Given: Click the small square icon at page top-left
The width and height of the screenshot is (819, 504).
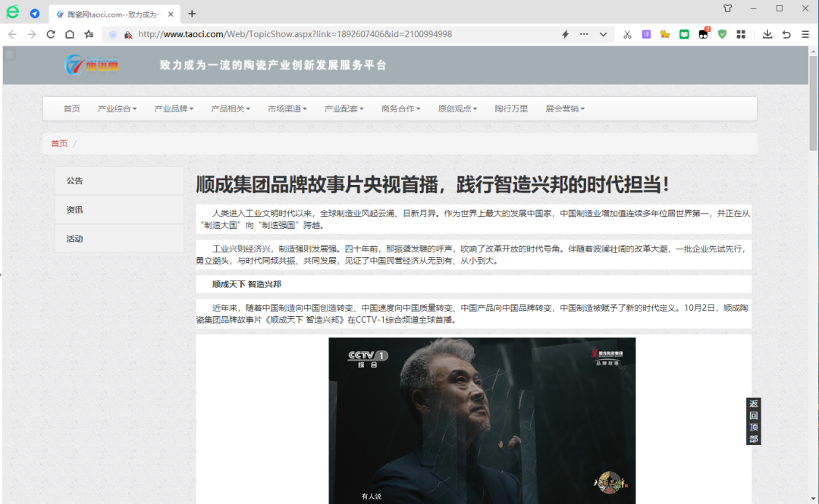Looking at the screenshot, I should pos(9,54).
